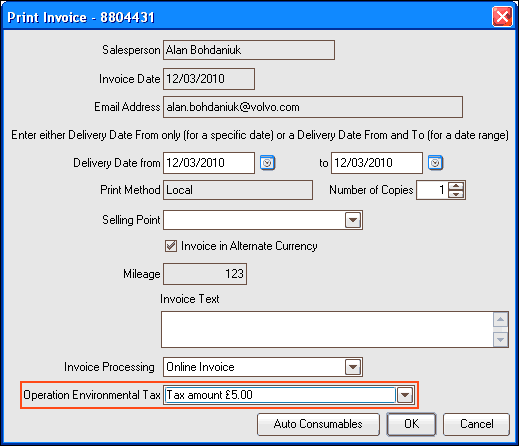Open calendar picker for Delivery Date to
Screen dimensions: 519x446
(x=435, y=163)
